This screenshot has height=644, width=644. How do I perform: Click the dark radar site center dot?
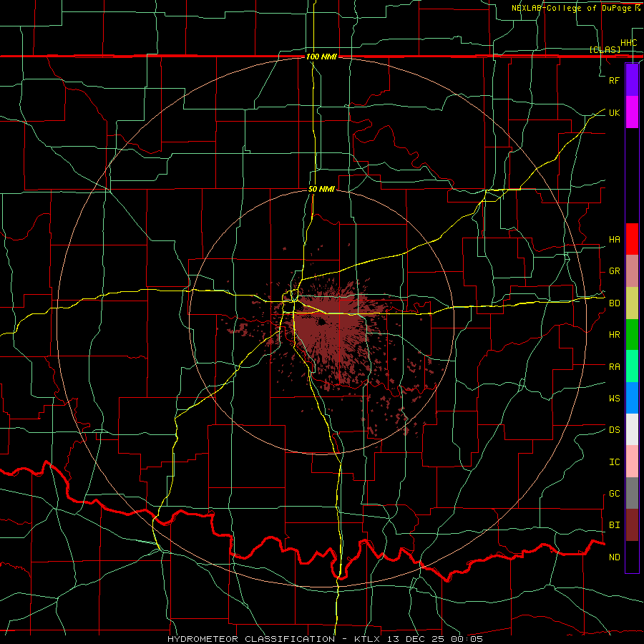coord(321,323)
